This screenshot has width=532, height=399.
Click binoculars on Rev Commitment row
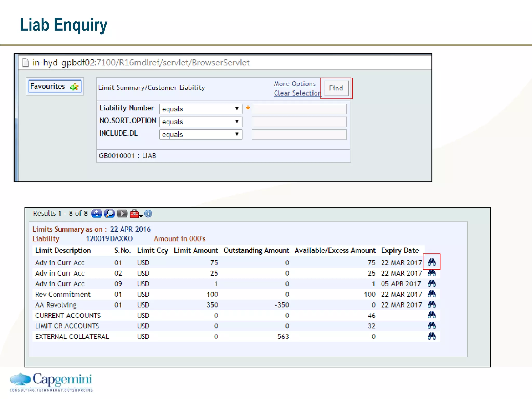click(431, 294)
